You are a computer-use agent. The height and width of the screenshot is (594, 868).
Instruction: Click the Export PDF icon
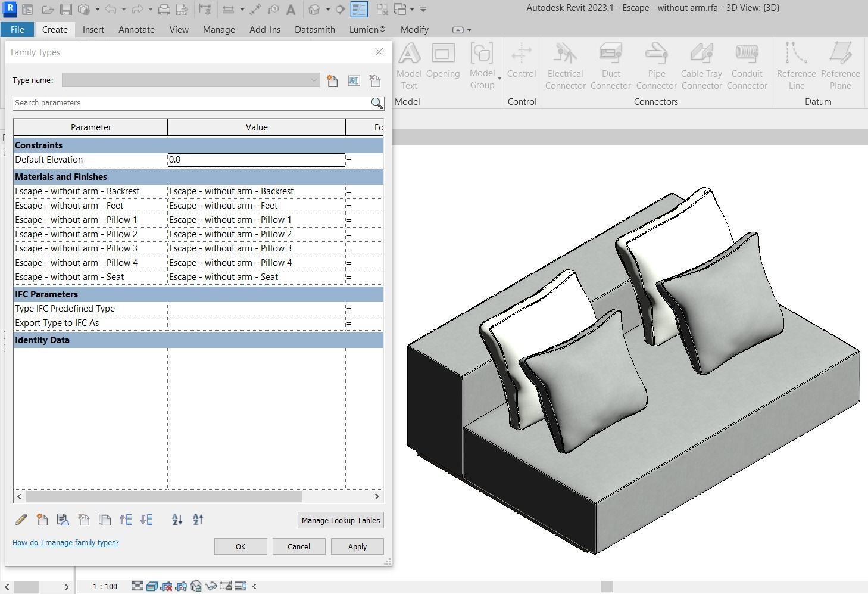coord(182,10)
